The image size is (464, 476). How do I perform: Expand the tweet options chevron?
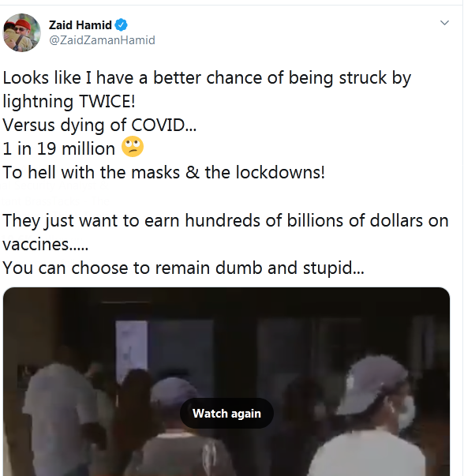point(444,23)
